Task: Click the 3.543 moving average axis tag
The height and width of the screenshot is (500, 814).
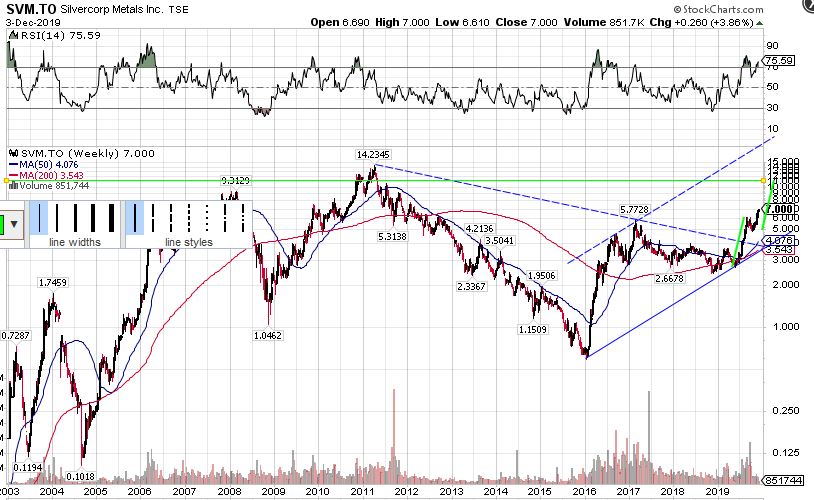Action: (x=779, y=250)
